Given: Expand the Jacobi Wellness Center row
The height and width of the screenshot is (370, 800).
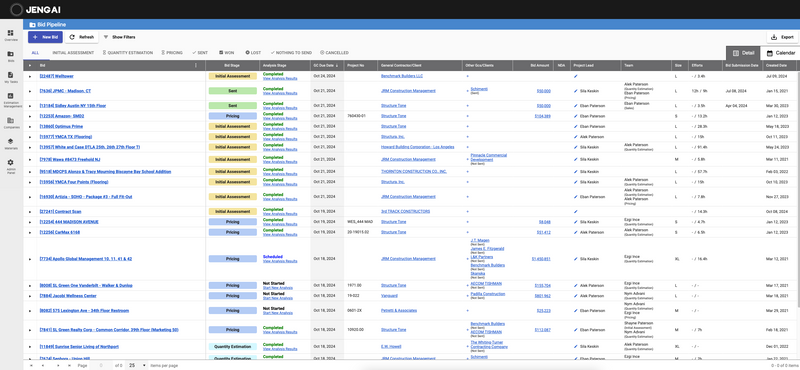Looking at the screenshot, I should coord(30,295).
